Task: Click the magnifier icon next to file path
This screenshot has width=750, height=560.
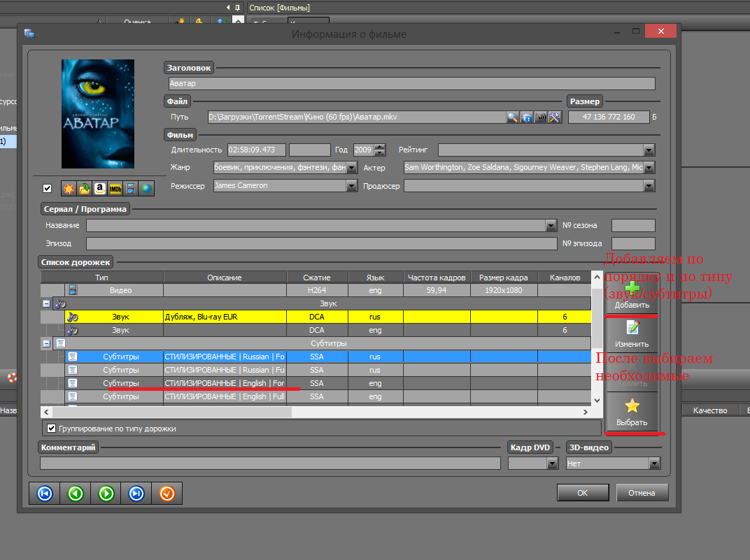Action: [513, 117]
